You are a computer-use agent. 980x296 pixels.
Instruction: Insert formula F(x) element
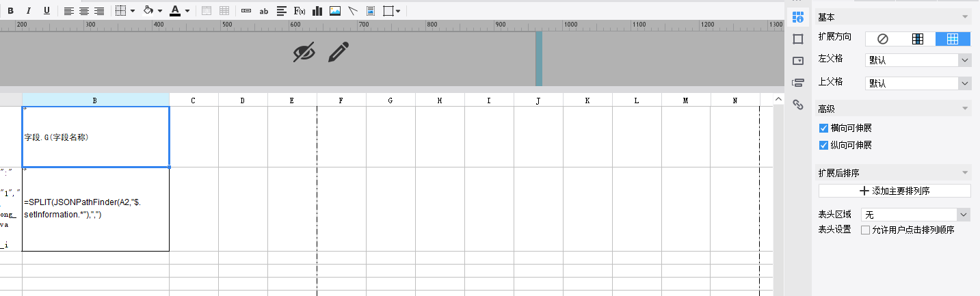coord(300,11)
